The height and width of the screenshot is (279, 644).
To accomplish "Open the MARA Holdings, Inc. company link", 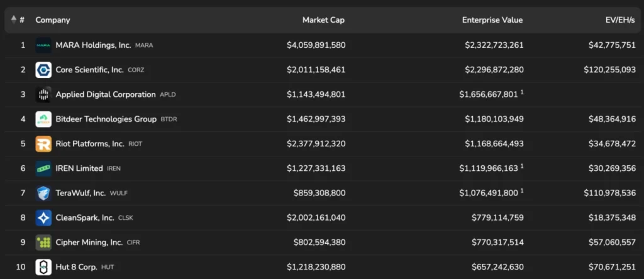I will (93, 45).
